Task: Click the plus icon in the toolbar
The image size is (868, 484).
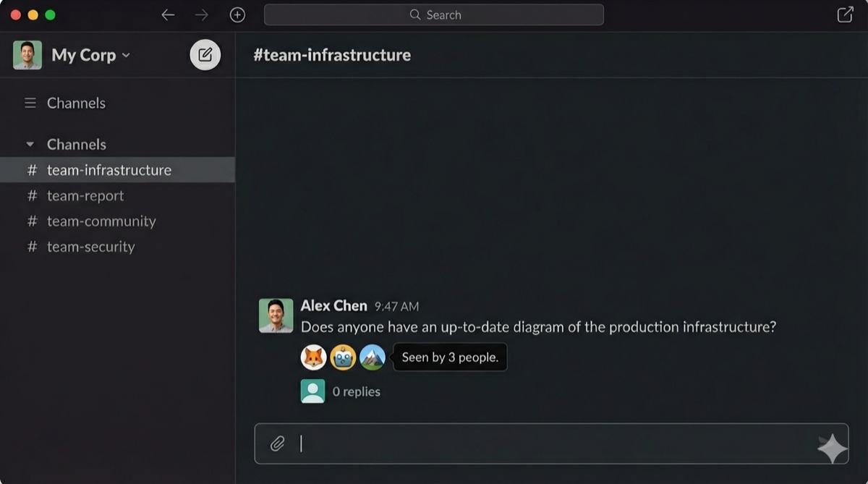Action: (x=237, y=14)
